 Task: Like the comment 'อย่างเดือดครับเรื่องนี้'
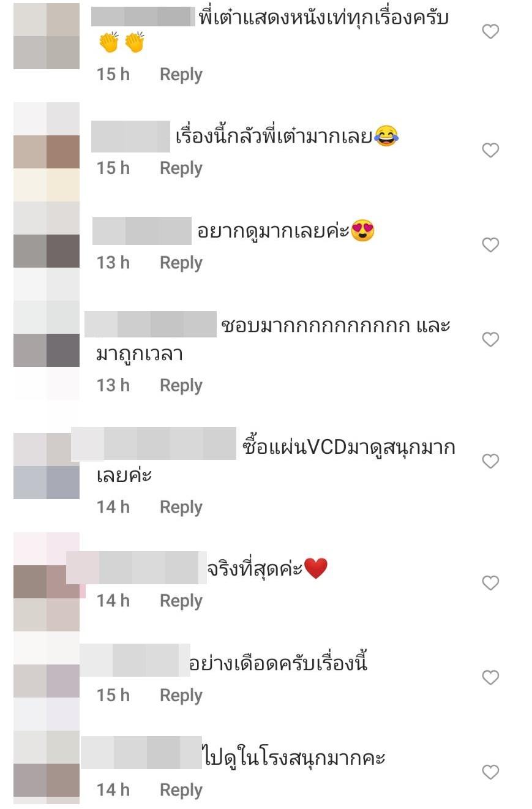point(490,677)
